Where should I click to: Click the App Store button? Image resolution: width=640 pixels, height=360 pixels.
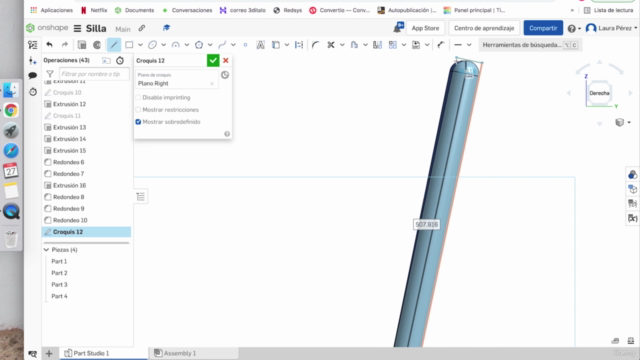tap(425, 28)
